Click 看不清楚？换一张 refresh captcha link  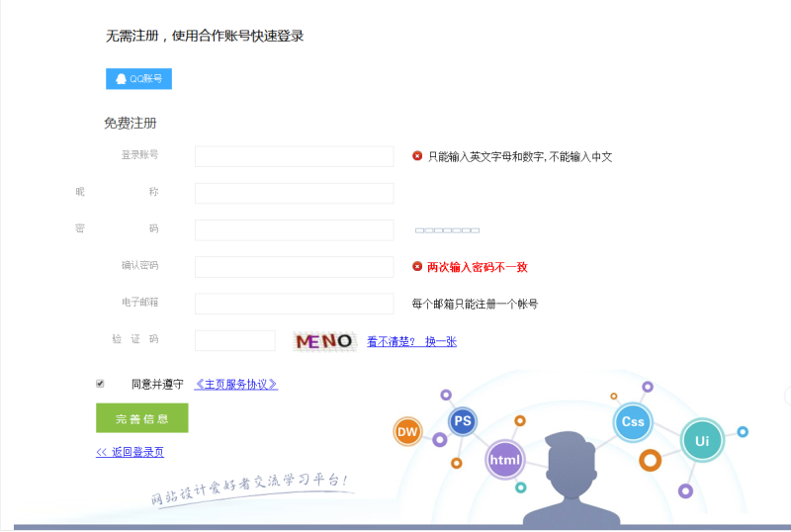pos(411,341)
